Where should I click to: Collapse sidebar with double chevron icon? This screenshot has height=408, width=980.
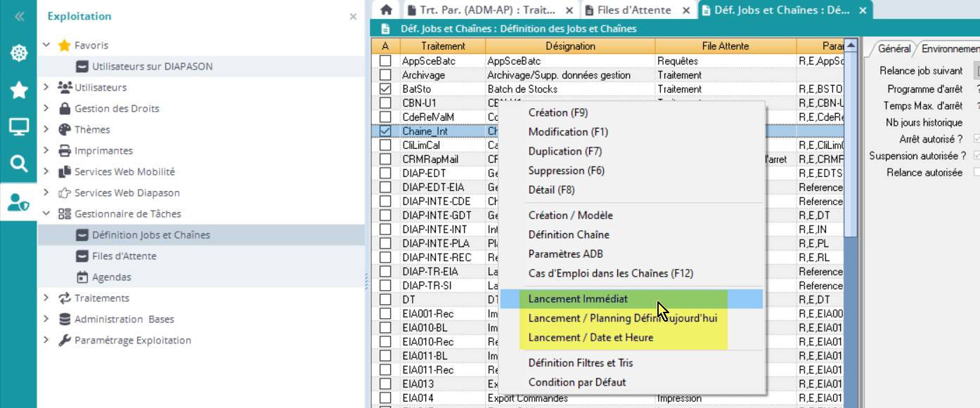tap(19, 16)
